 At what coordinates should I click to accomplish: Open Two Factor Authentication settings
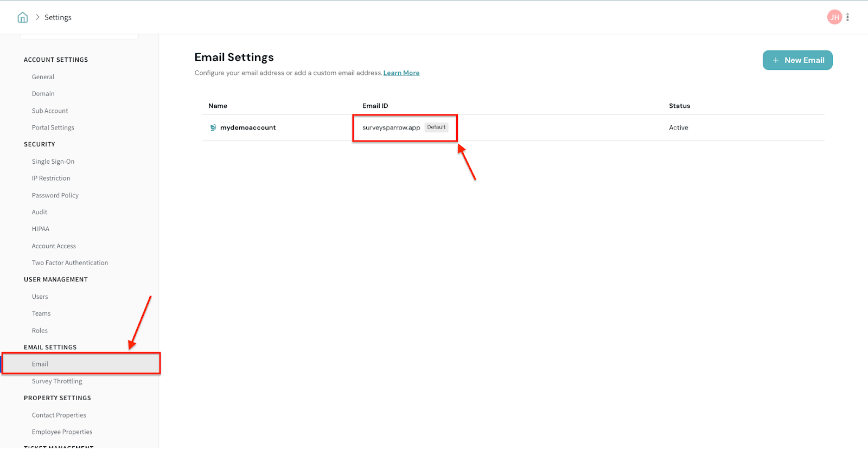click(70, 263)
